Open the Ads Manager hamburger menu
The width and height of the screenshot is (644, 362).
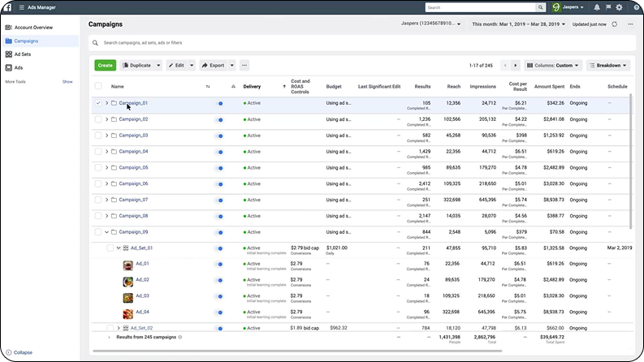tap(22, 7)
